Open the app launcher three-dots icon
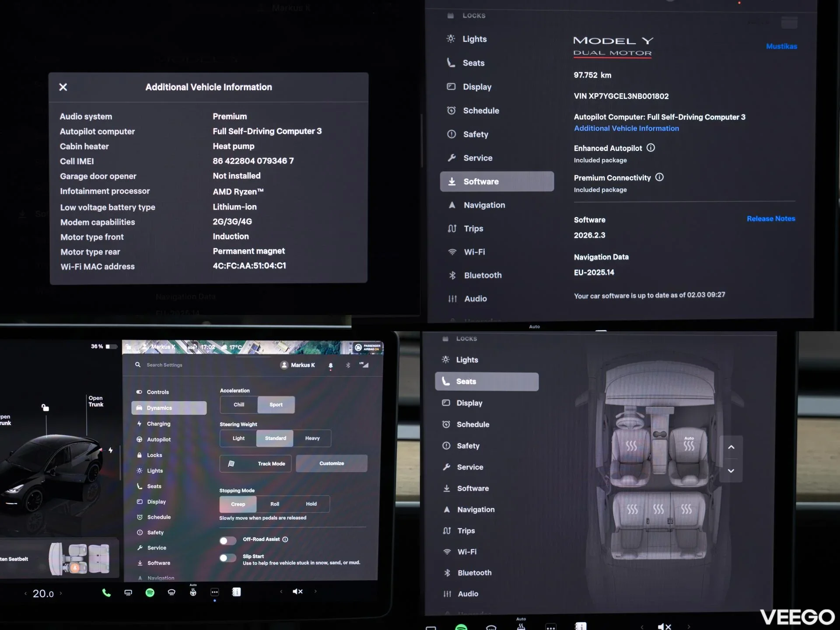 tap(214, 592)
